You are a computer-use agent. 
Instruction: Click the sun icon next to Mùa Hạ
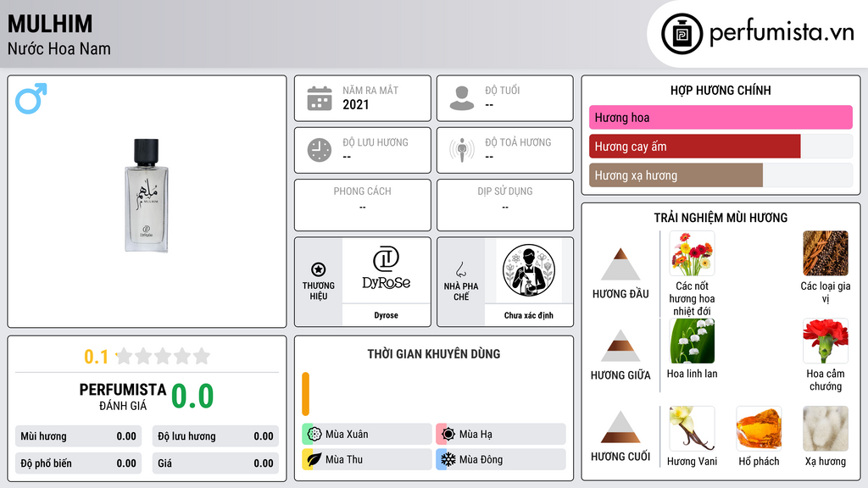[448, 434]
